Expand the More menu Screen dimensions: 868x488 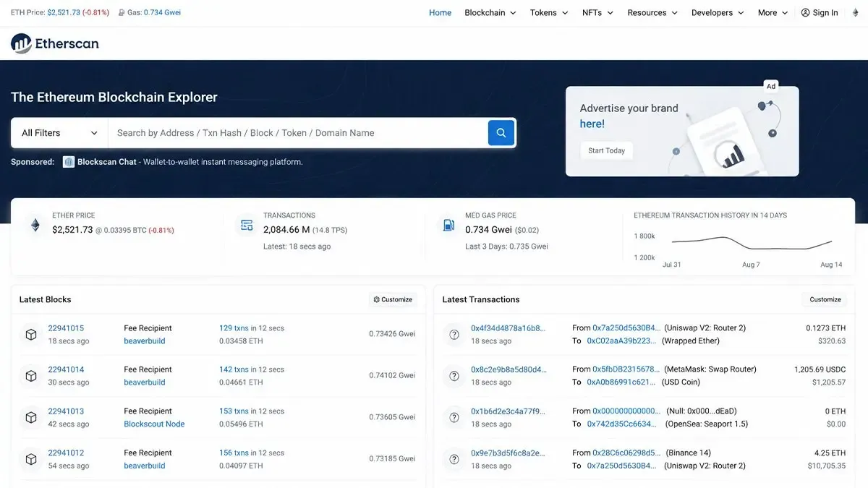point(773,13)
